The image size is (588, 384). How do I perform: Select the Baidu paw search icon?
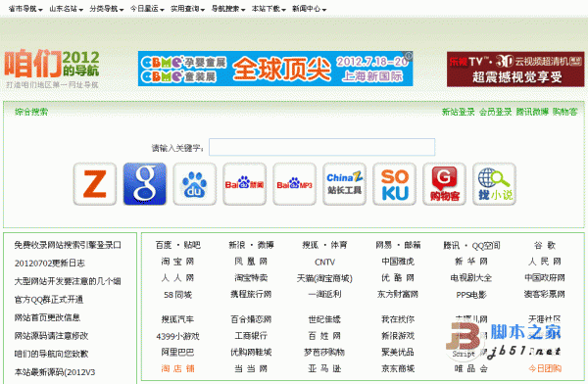195,184
